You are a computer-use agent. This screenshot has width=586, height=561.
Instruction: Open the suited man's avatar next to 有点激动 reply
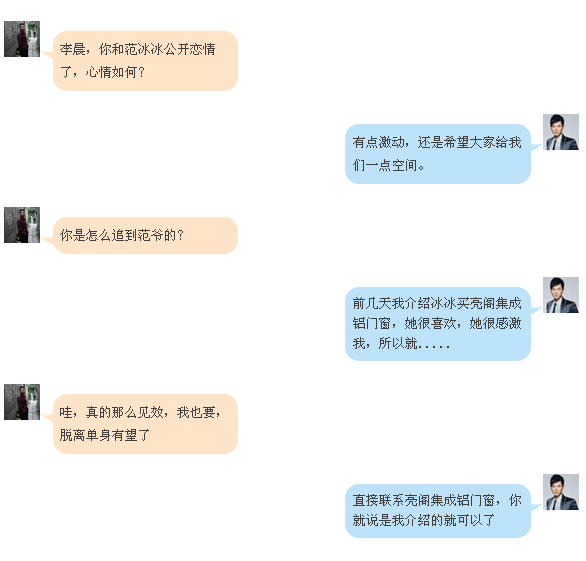[561, 132]
